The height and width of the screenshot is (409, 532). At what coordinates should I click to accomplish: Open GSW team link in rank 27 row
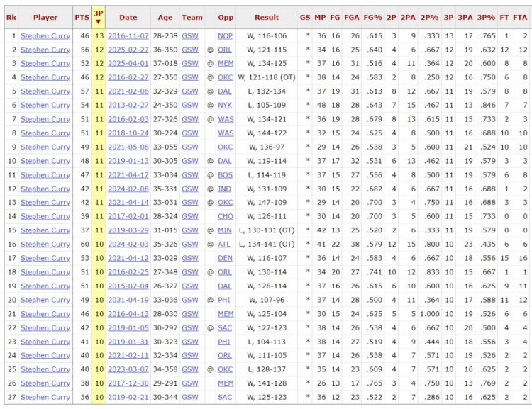pos(189,398)
